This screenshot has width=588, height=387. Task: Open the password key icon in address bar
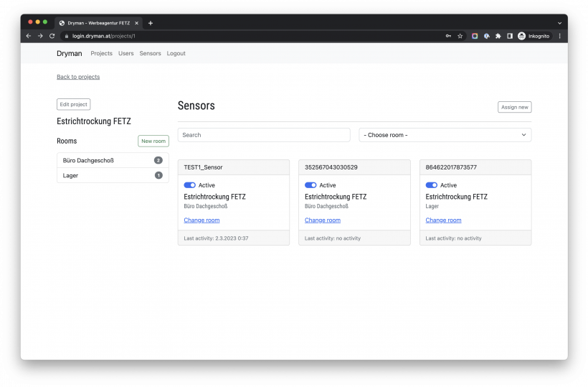[448, 35]
